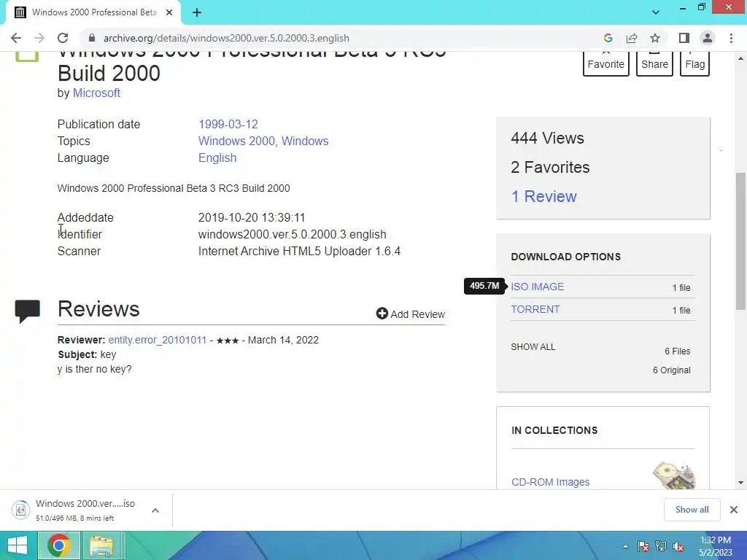
Task: Open the tab search dropdown
Action: point(656,12)
